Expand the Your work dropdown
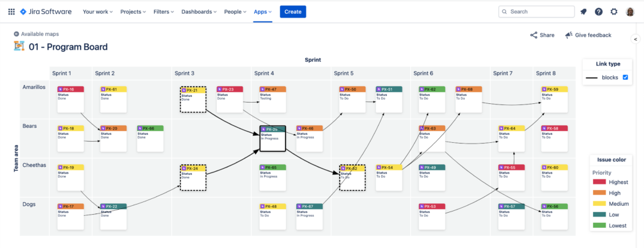The width and height of the screenshot is (644, 248). [97, 12]
